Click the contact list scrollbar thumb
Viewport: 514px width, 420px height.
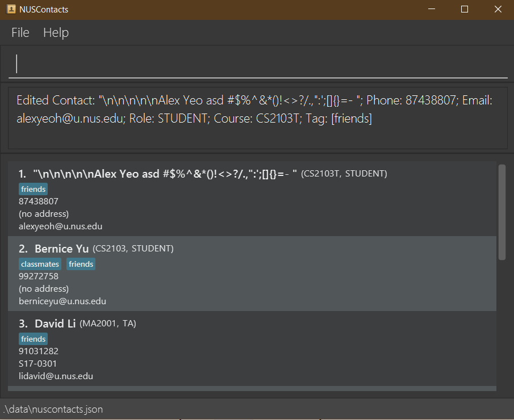pyautogui.click(x=502, y=212)
